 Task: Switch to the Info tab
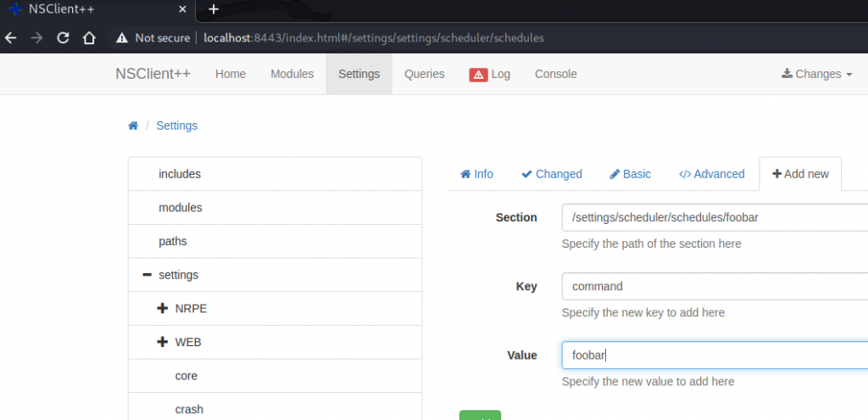pos(476,174)
